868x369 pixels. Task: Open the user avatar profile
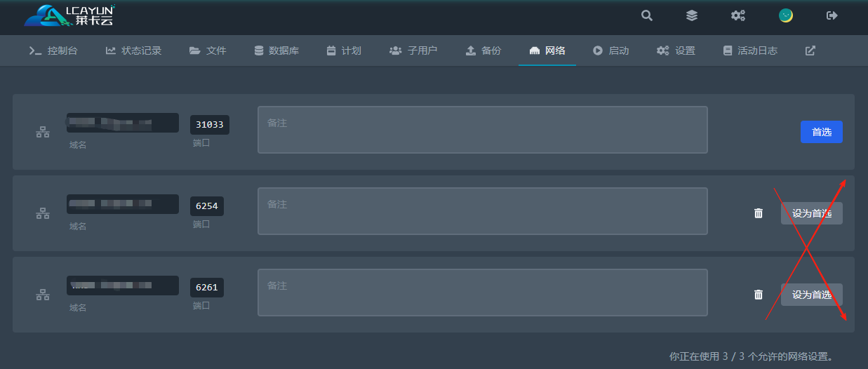[x=786, y=15]
